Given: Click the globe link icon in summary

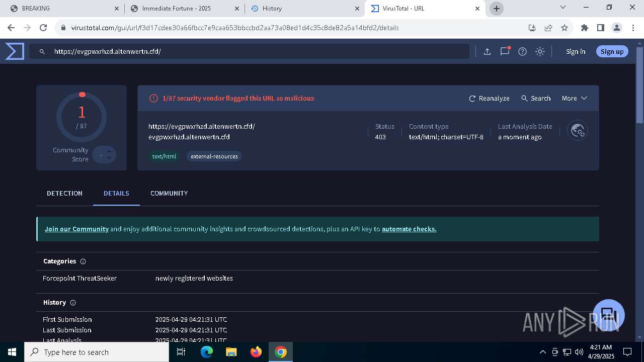Looking at the screenshot, I should click(x=578, y=131).
